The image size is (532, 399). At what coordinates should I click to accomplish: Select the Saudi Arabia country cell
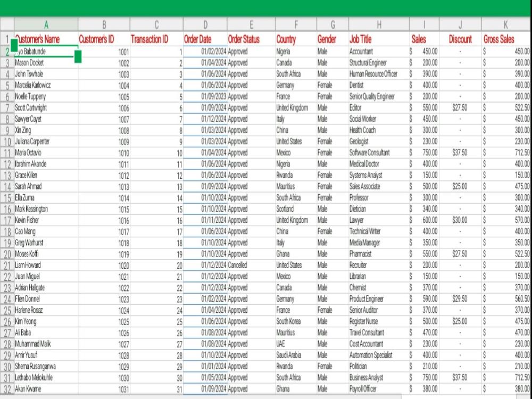click(296, 355)
